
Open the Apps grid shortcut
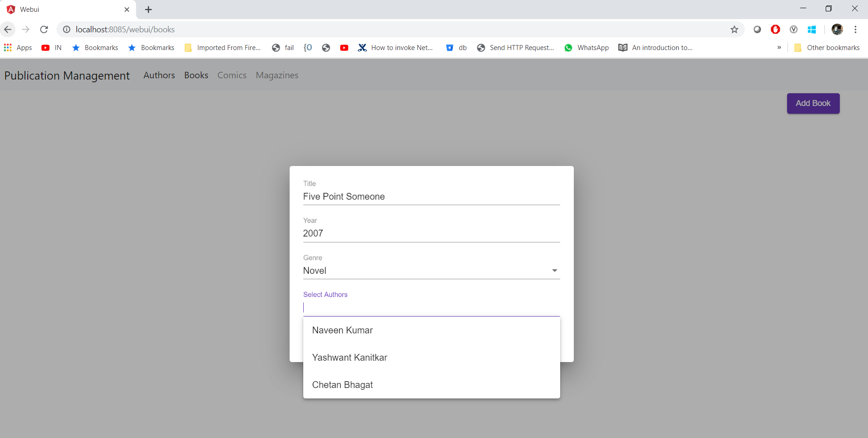(18, 48)
